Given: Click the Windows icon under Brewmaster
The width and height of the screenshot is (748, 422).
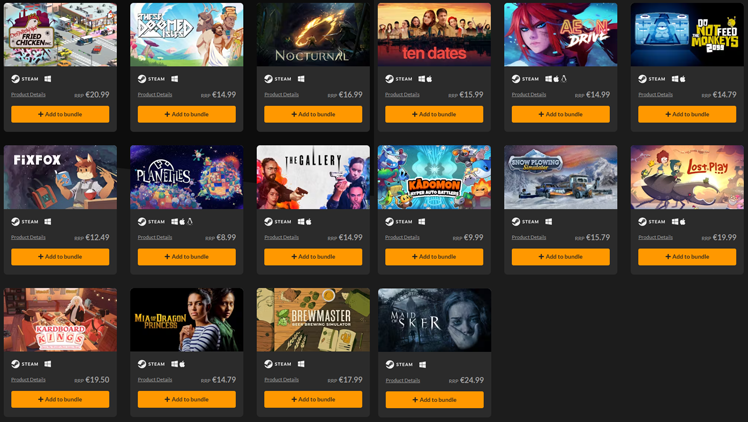Looking at the screenshot, I should click(301, 364).
